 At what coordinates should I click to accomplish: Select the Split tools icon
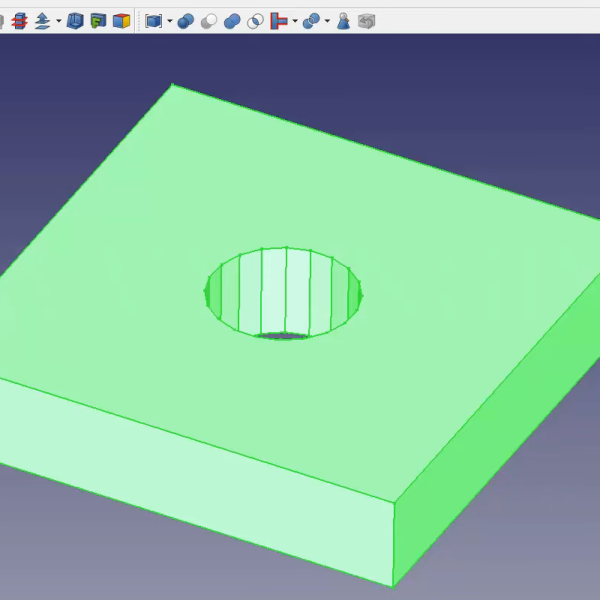point(311,21)
